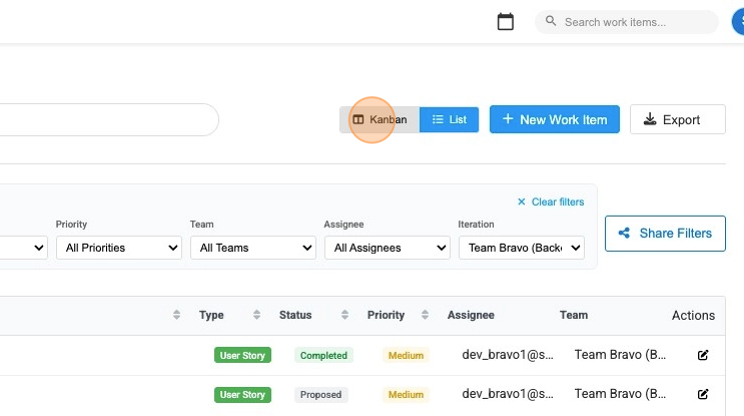Click the magnifier icon in search box
The height and width of the screenshot is (416, 744).
551,22
